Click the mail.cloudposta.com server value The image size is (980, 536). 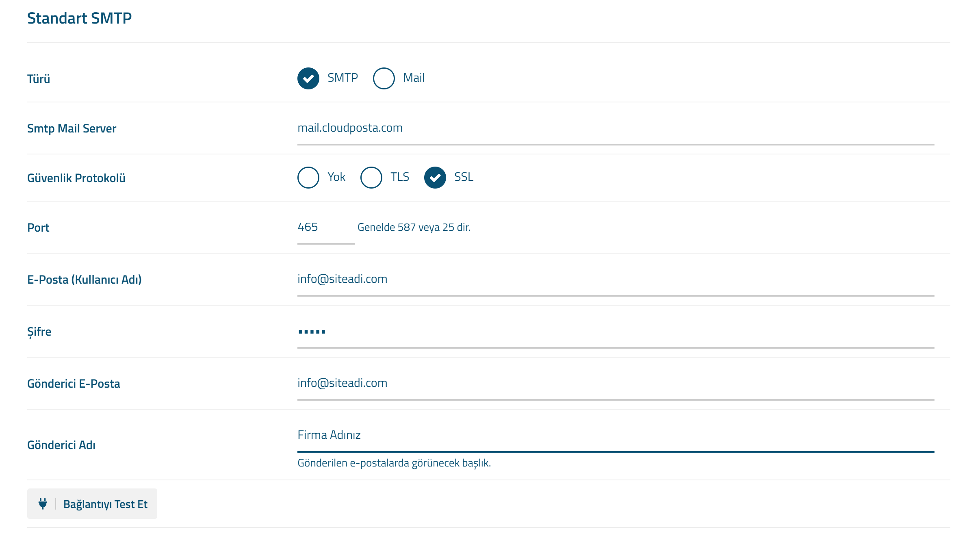(350, 127)
